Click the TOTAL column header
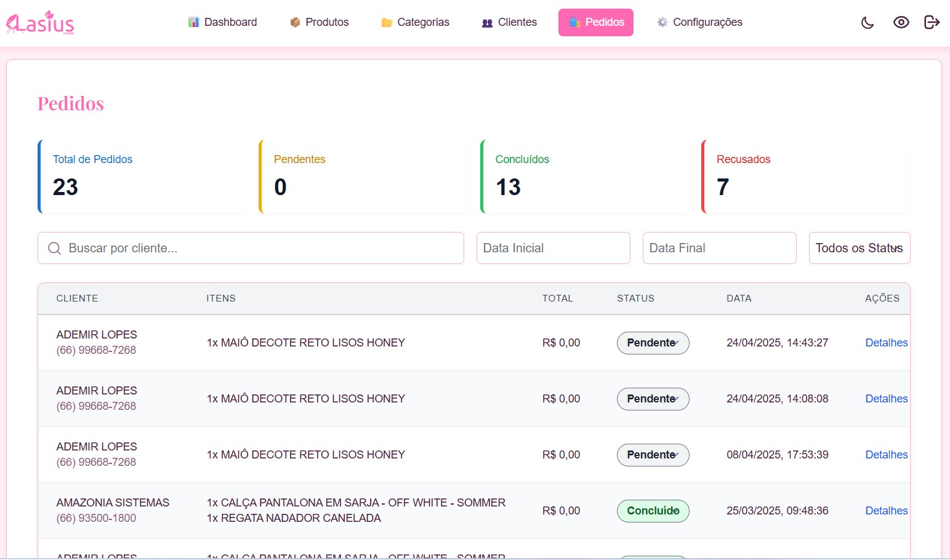950x560 pixels. (558, 298)
